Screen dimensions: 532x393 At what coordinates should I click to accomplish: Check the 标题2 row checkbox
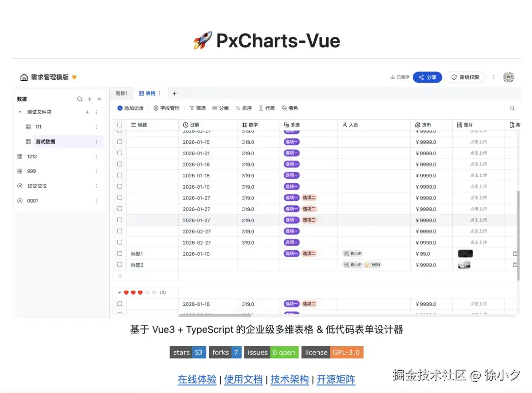pyautogui.click(x=120, y=265)
